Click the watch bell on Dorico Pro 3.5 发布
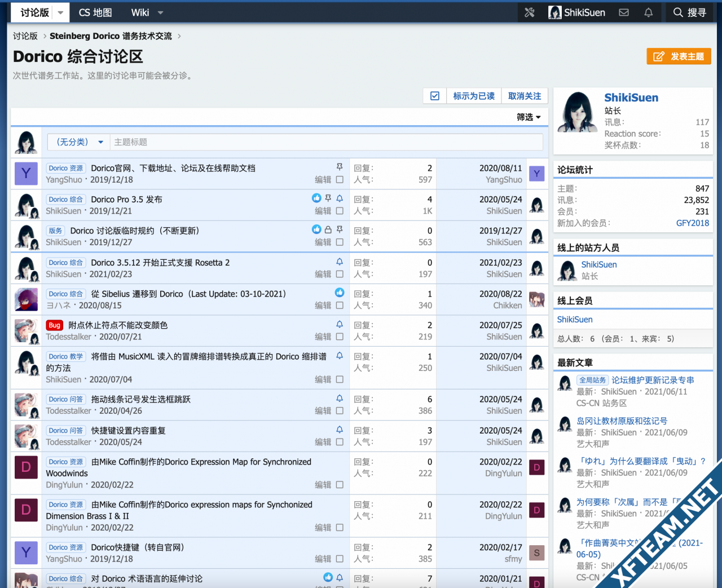722x588 pixels. pyautogui.click(x=340, y=198)
